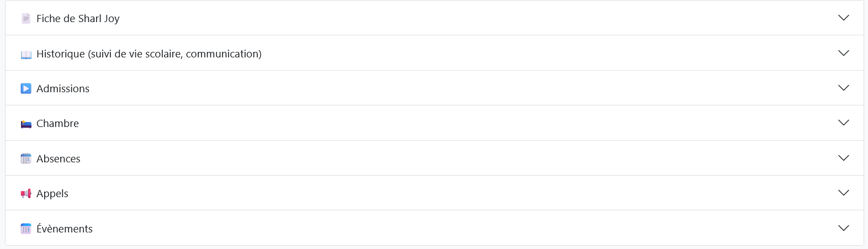Open the Fiche de Sharl Joy label
Screen dimensions: 868x249
78,19
